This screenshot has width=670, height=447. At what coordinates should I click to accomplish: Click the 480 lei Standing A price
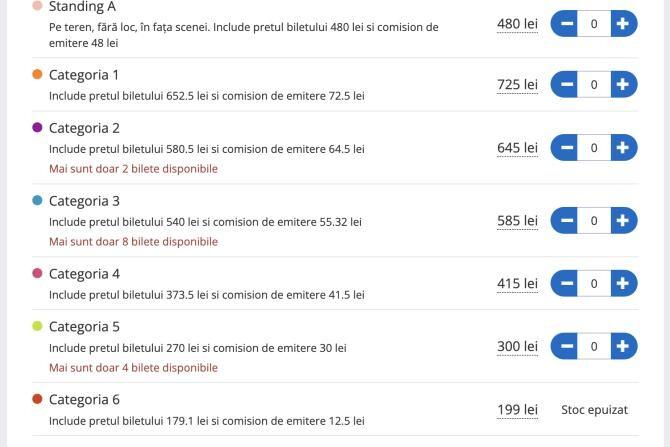coord(517,23)
